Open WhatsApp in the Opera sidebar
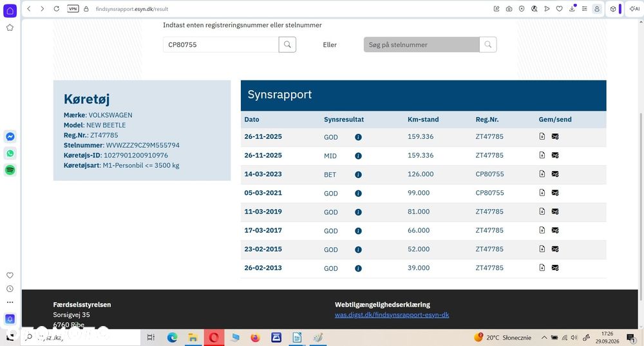Image resolution: width=644 pixels, height=346 pixels. click(10, 153)
